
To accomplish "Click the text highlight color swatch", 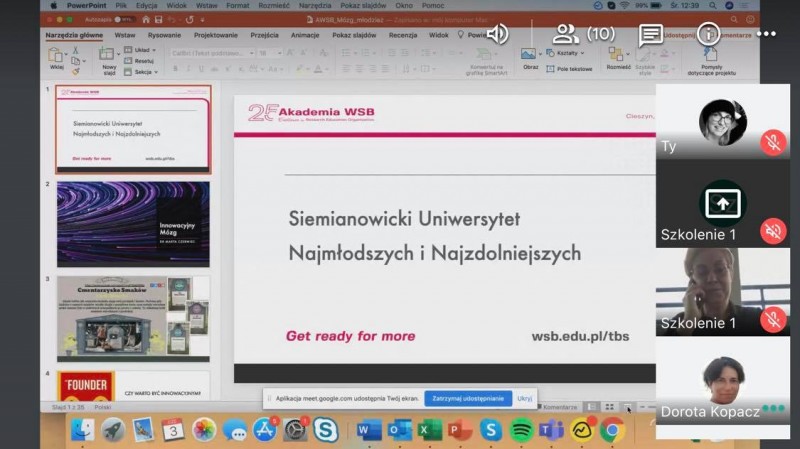I will 299,68.
